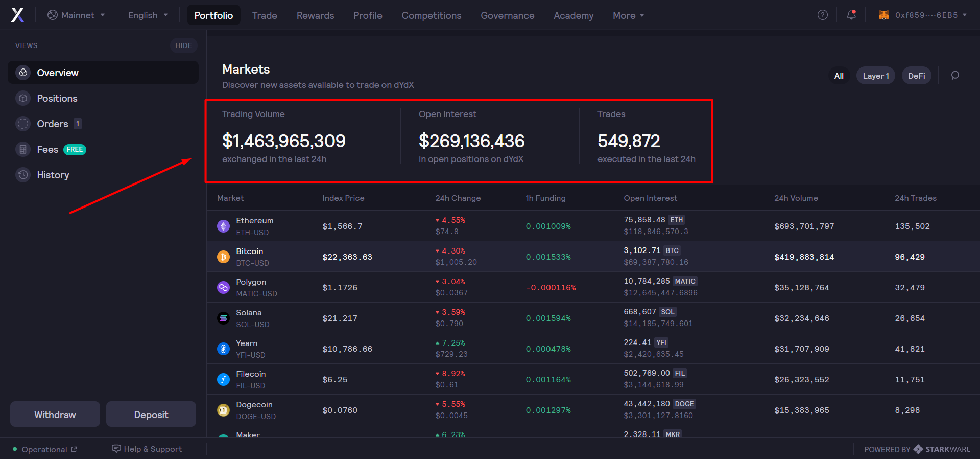Open the Profile tab

tap(368, 15)
